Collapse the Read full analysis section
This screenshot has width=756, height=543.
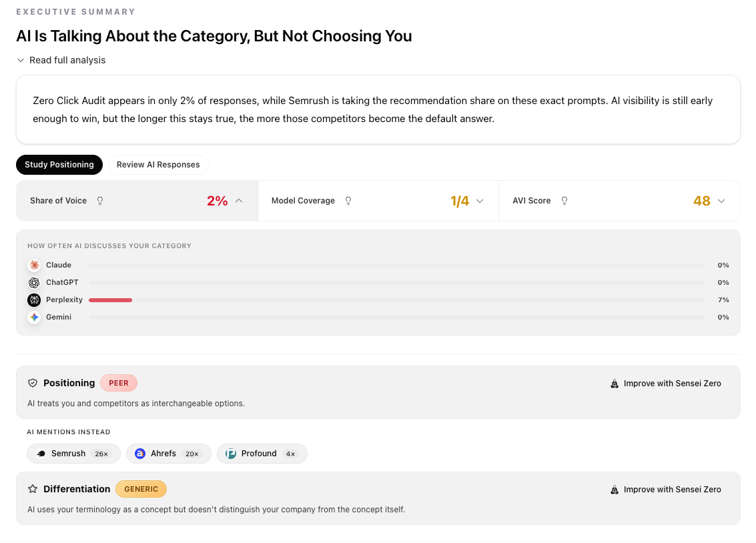coord(21,60)
